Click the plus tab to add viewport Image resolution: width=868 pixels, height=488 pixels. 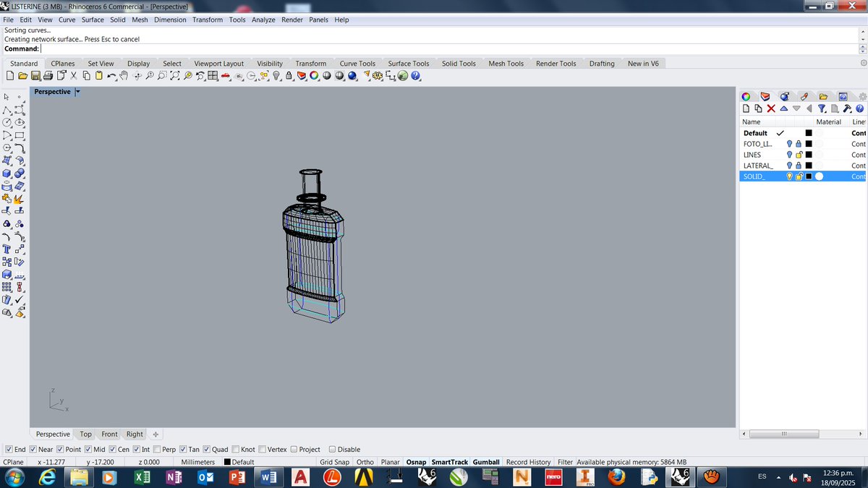tap(156, 434)
